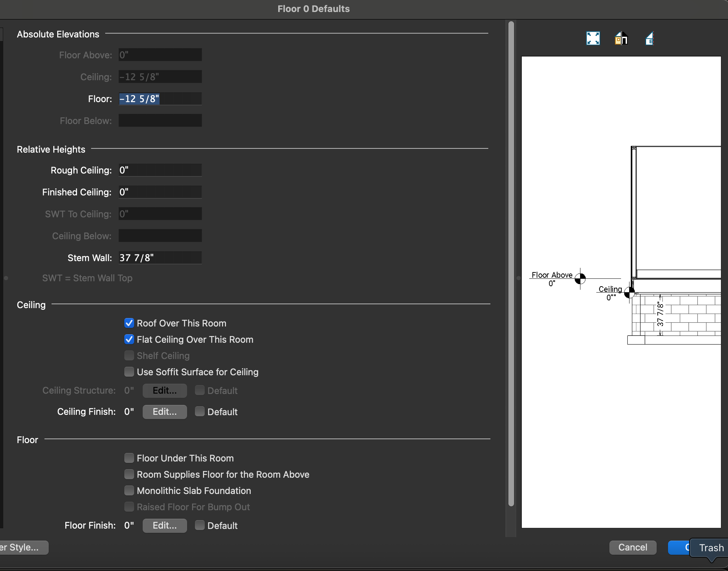Viewport: 728px width, 571px height.
Task: Check Floor Under This Room
Action: click(x=129, y=458)
